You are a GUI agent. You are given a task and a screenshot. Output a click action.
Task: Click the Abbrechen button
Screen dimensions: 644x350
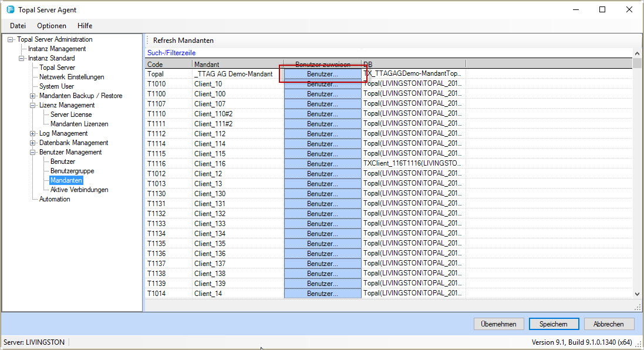tap(609, 324)
